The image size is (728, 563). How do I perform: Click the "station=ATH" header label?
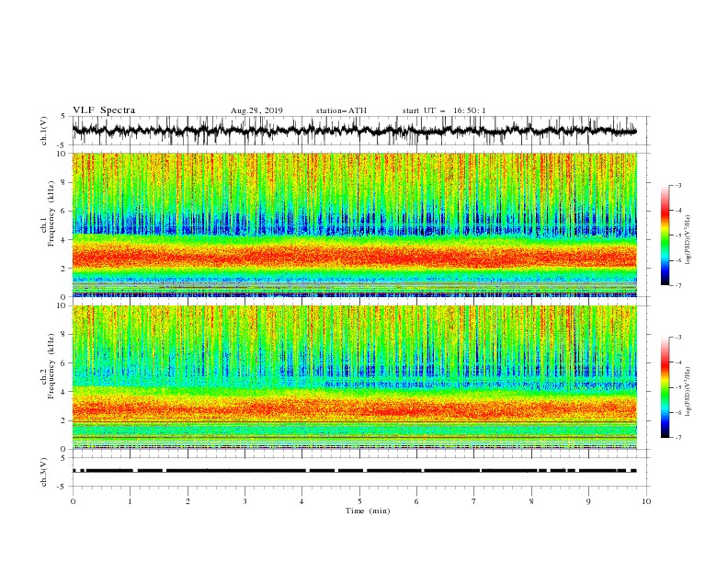[341, 110]
